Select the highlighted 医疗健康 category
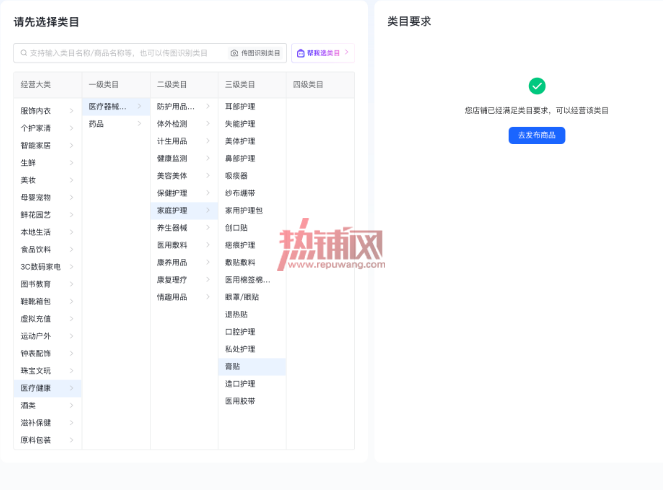 point(47,388)
